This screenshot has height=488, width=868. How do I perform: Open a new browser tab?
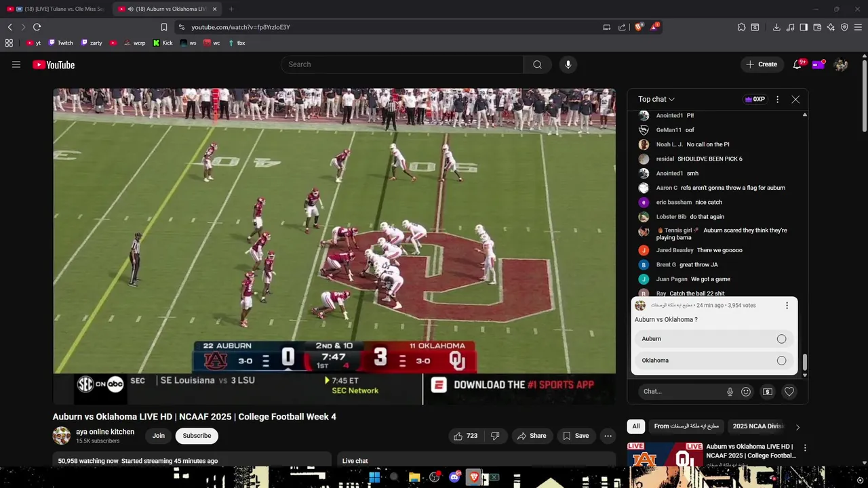(231, 9)
